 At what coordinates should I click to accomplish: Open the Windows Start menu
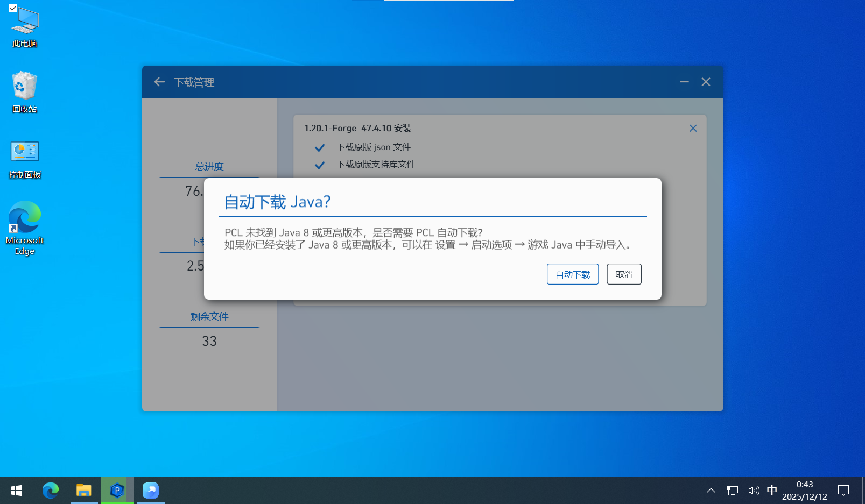16,491
